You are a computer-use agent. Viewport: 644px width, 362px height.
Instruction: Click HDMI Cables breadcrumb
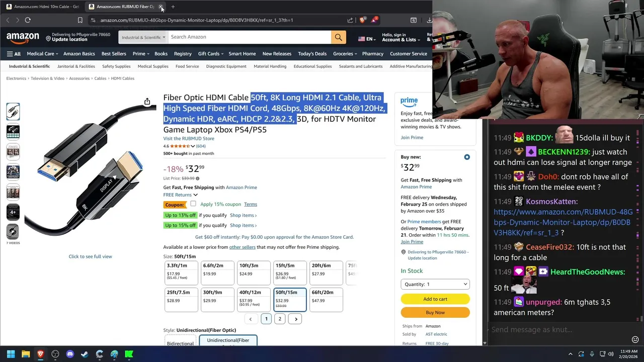tap(123, 78)
